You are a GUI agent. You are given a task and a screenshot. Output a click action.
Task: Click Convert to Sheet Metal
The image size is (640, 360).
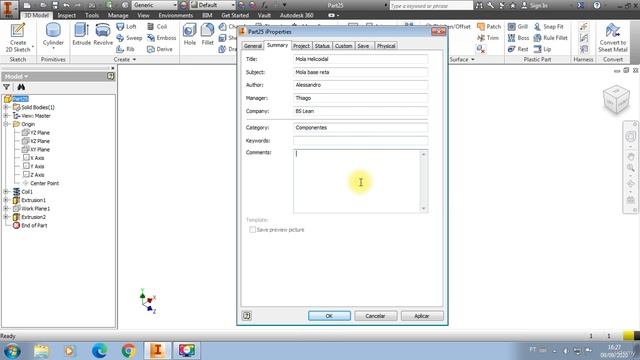coord(613,38)
